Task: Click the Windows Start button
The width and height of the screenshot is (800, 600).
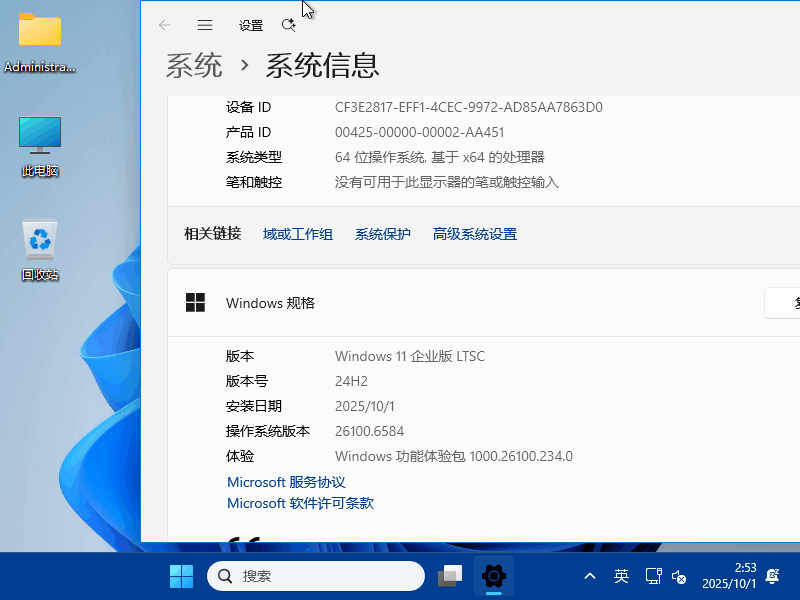Action: (181, 576)
